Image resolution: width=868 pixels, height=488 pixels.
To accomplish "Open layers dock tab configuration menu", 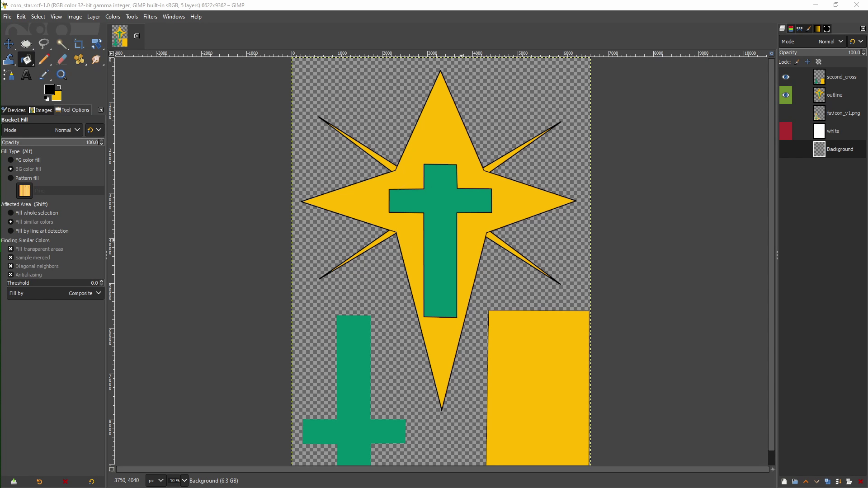I will (863, 28).
